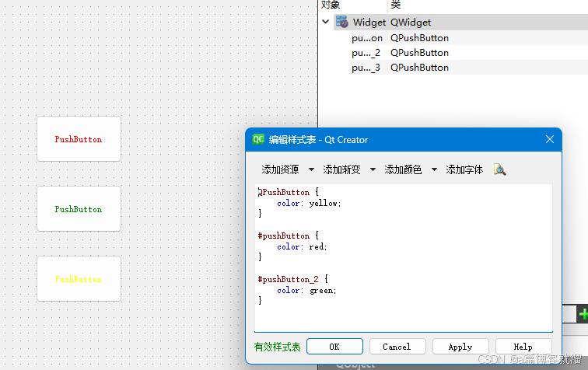Click the '#pushButton {' selector line
The image size is (588, 370).
tap(288, 236)
